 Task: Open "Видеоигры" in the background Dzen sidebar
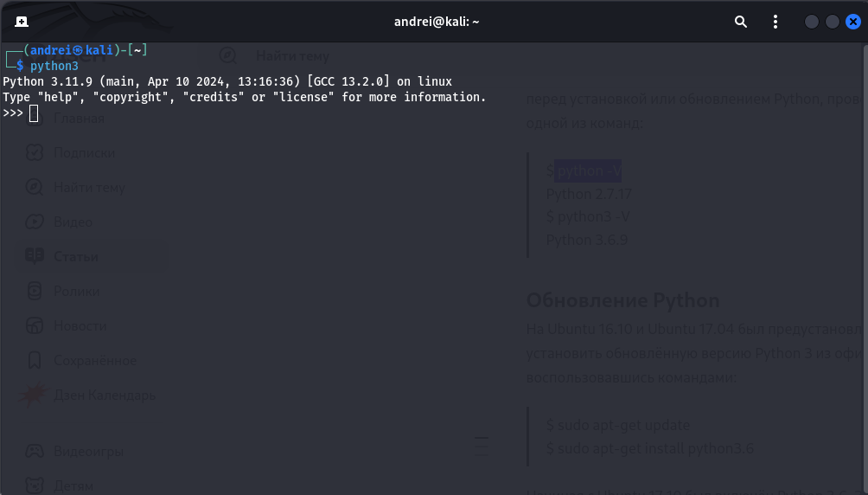pos(88,452)
